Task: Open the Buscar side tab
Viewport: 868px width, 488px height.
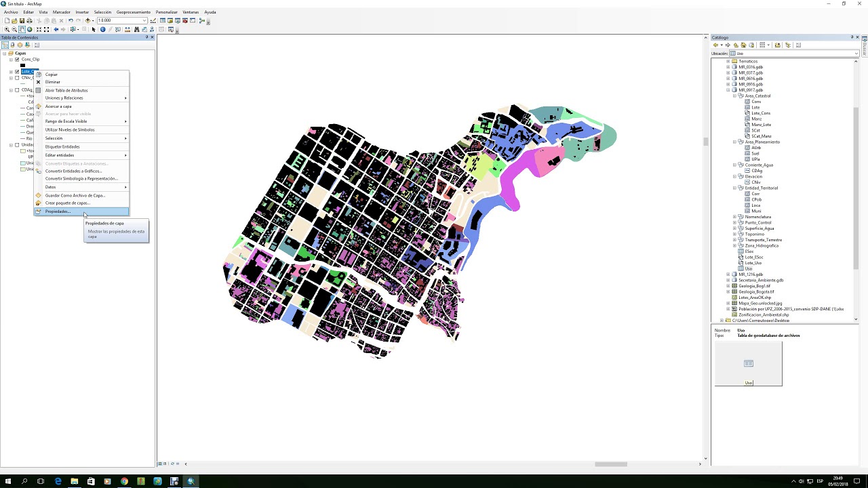Action: (x=865, y=47)
